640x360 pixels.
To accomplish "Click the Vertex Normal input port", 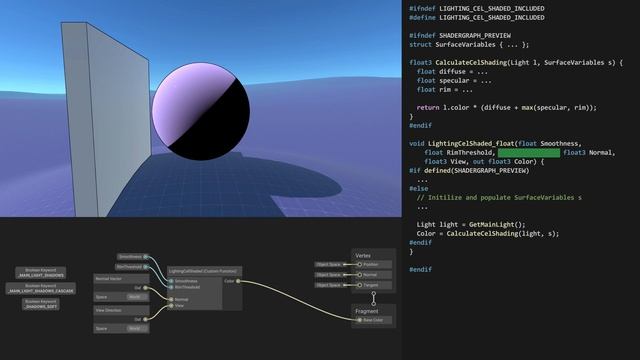I will 360,275.
